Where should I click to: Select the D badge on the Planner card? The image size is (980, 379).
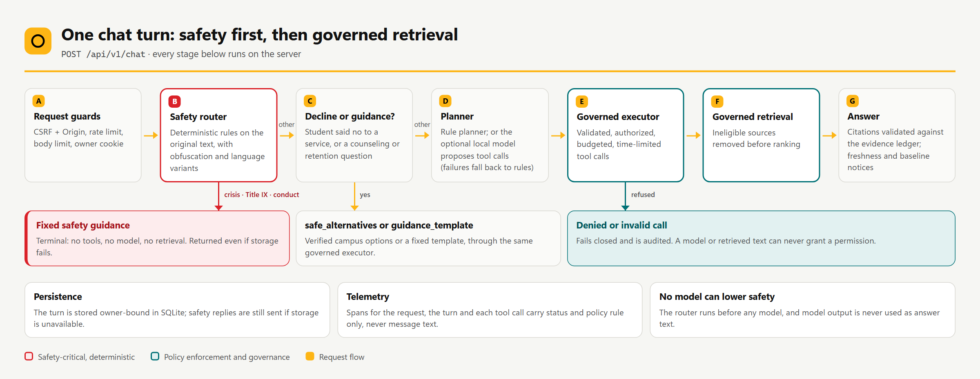(445, 101)
